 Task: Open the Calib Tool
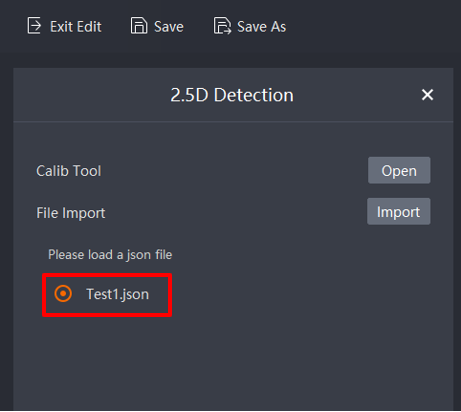(x=399, y=170)
